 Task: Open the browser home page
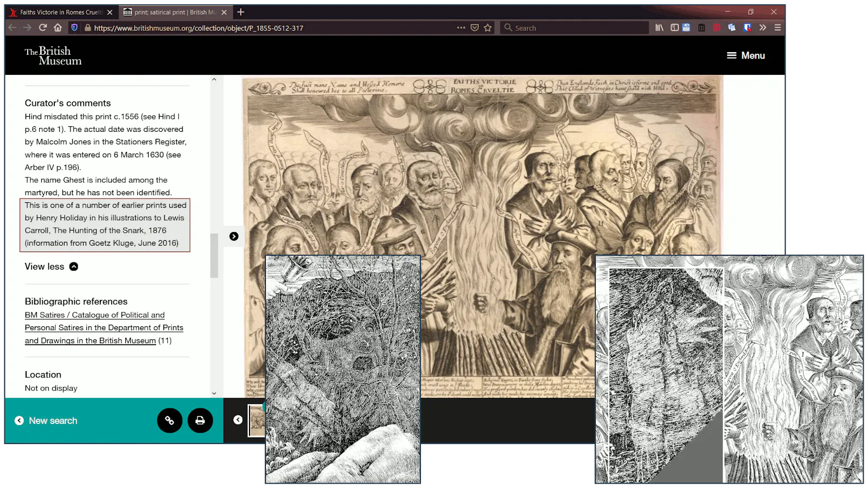coord(58,28)
